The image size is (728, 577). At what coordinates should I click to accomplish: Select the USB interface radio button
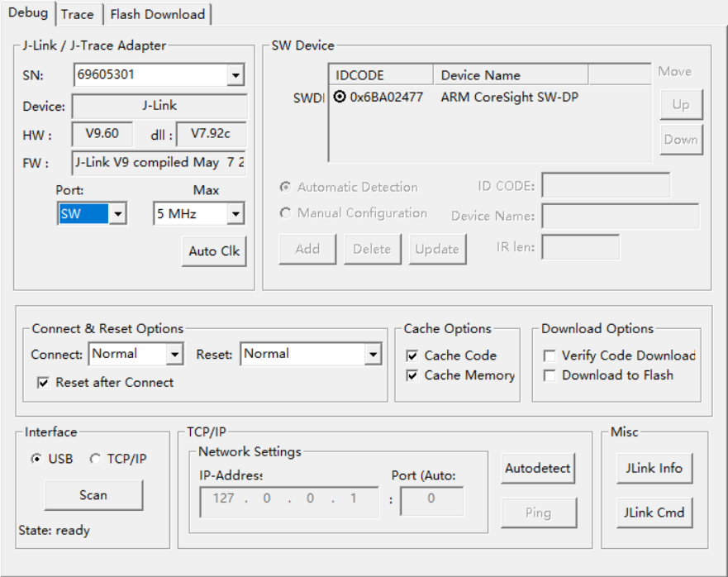click(36, 459)
